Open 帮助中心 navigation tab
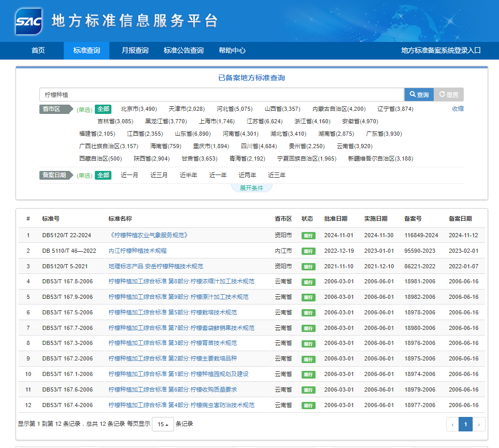Image resolution: width=499 pixels, height=448 pixels. [232, 51]
